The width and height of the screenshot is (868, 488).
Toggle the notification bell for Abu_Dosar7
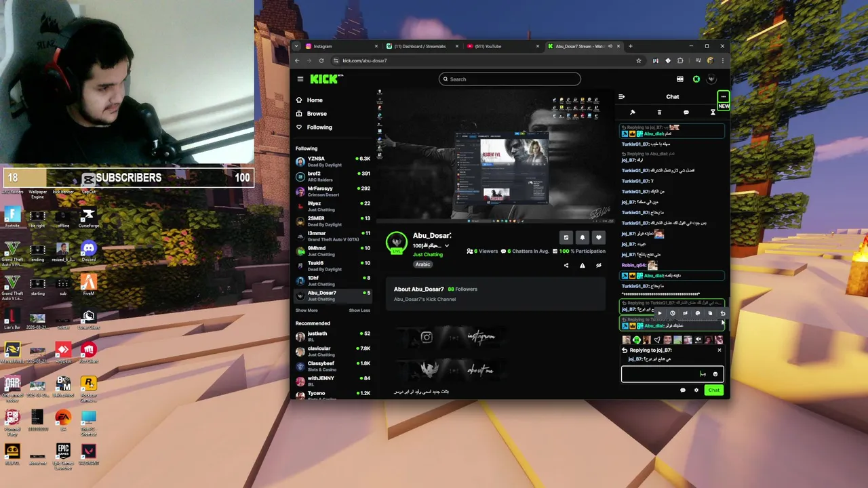(582, 237)
